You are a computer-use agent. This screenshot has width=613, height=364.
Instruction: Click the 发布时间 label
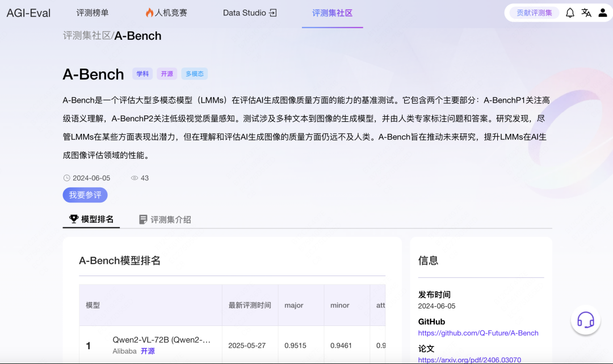tap(434, 294)
